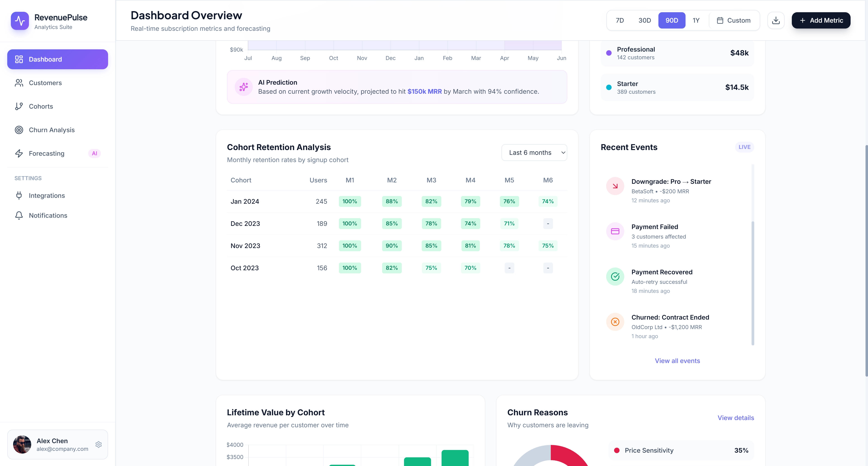
Task: Click the Price Sensitivity red color dot
Action: (x=617, y=450)
